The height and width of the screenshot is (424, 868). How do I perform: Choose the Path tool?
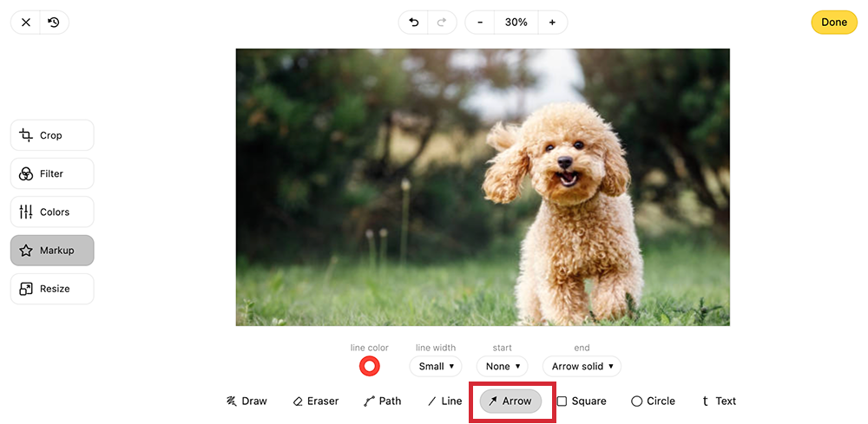click(382, 401)
